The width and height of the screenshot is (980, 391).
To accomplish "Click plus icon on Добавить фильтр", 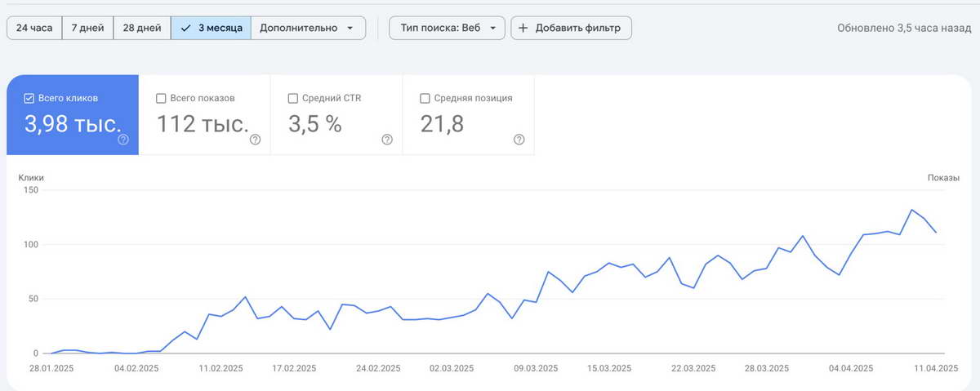I will [523, 28].
